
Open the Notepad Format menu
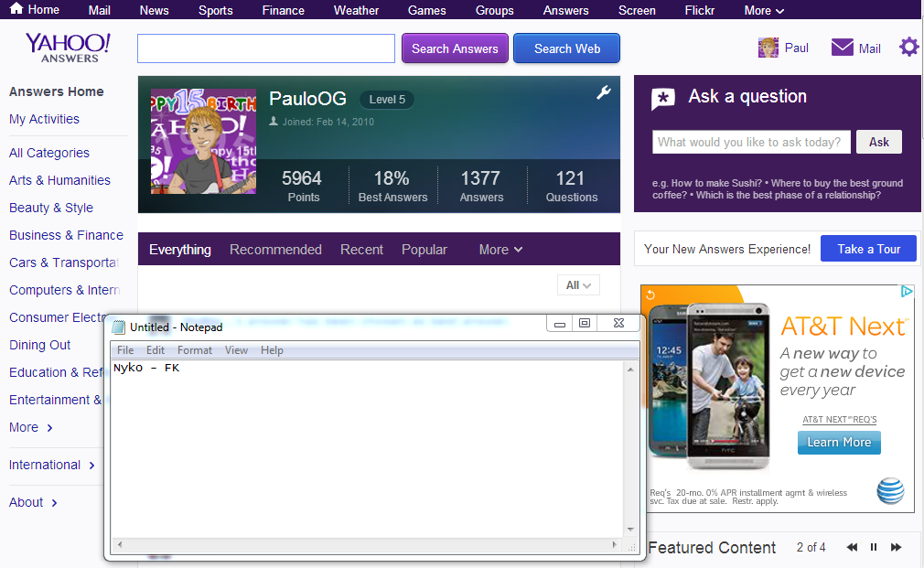click(x=195, y=350)
